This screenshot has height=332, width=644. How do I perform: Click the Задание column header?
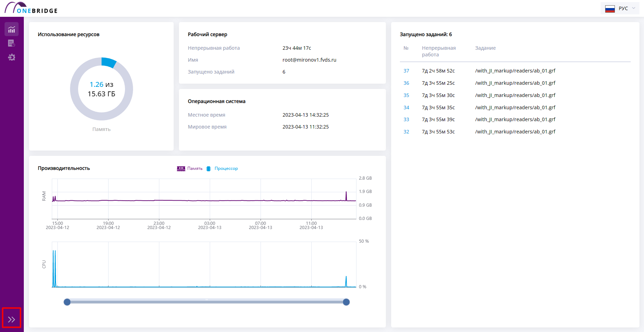point(485,48)
